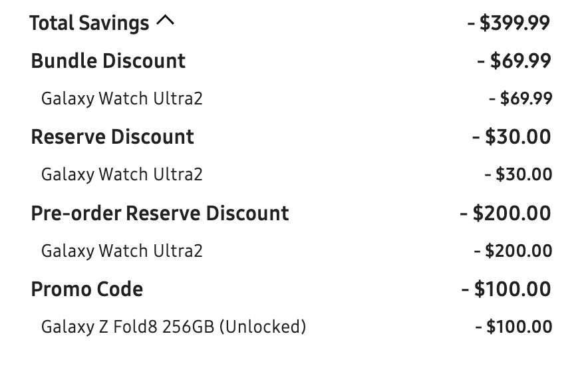Click the Galaxy Z Fold8 promo amount $100.00
This screenshot has height=366, width=588.
click(514, 327)
